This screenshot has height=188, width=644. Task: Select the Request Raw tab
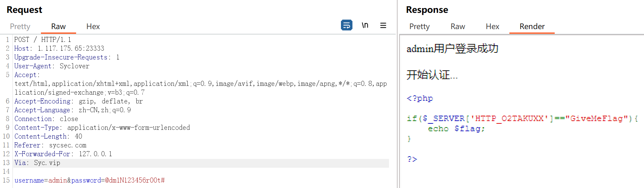point(58,26)
